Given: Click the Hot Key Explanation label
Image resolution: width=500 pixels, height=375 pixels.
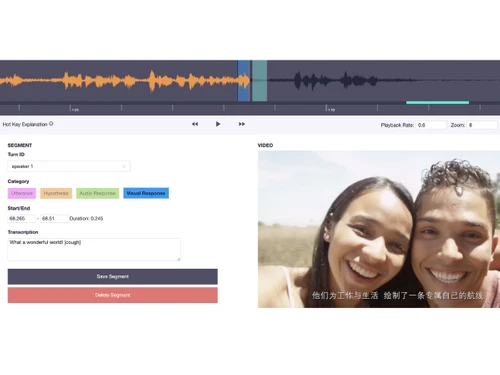Looking at the screenshot, I should pyautogui.click(x=25, y=124).
